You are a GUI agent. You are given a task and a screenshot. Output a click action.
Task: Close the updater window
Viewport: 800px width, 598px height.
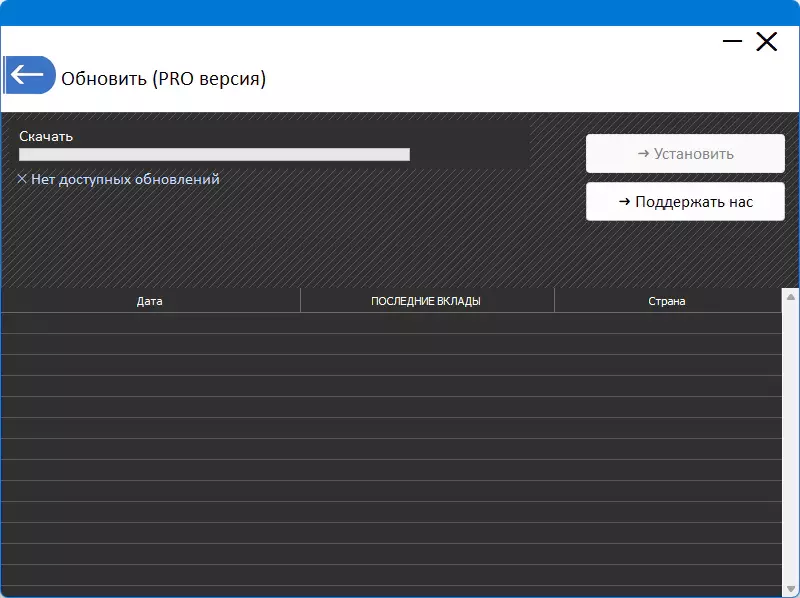pos(766,42)
